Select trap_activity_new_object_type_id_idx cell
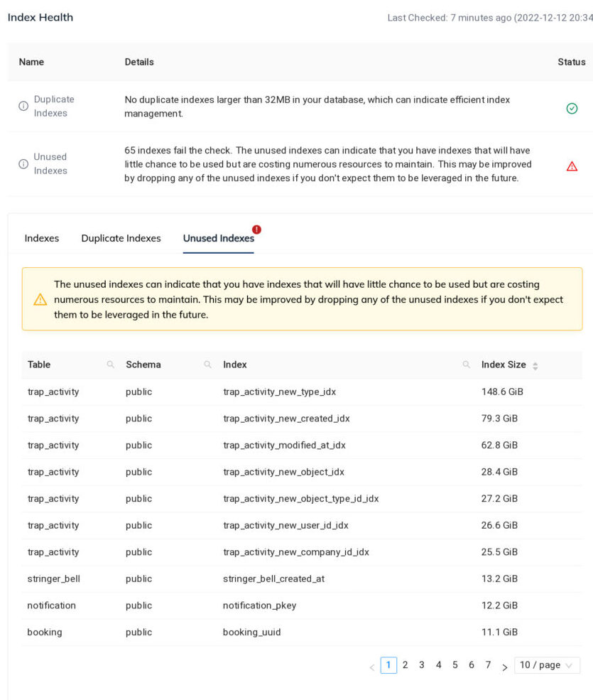Viewport: 593px width, 700px height. [x=300, y=499]
